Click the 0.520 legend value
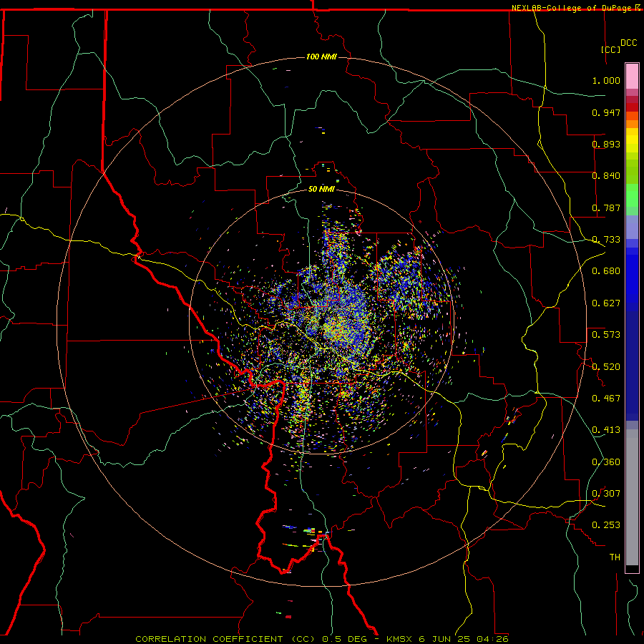This screenshot has height=644, width=644. tap(606, 367)
